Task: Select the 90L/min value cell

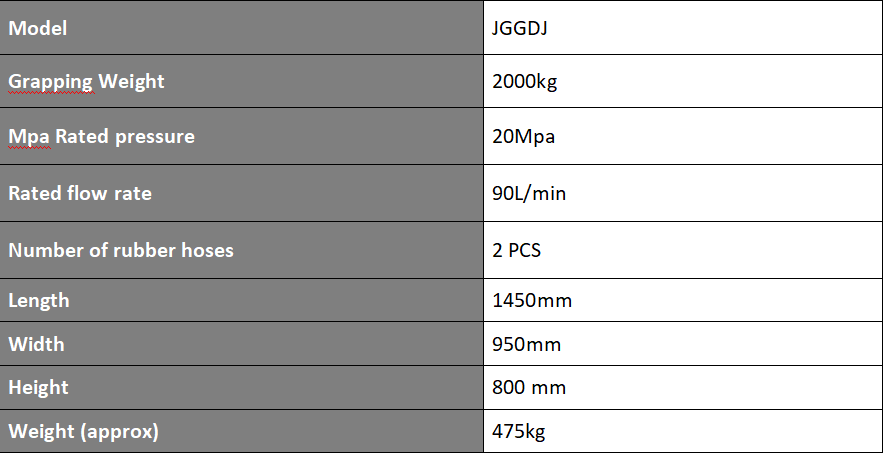Action: click(683, 193)
